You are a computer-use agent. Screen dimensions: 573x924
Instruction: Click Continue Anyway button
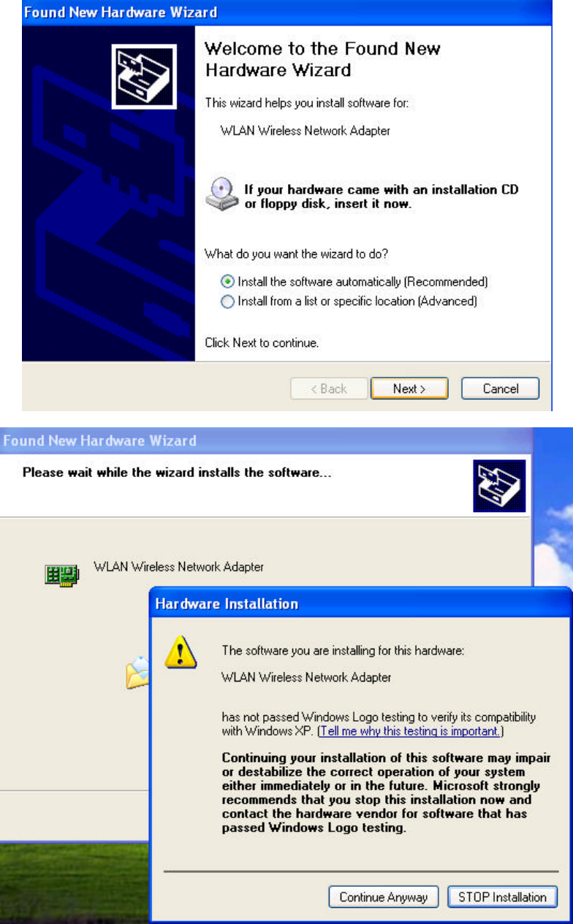pos(384,897)
